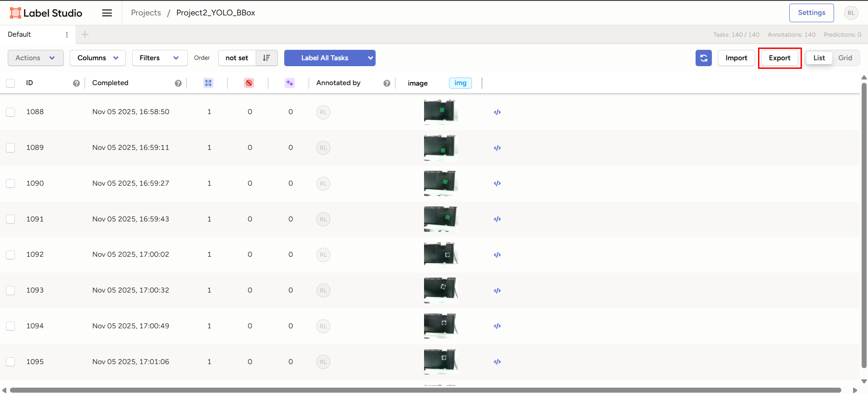
Task: Click the horizontal scrollbar track
Action: click(x=425, y=390)
